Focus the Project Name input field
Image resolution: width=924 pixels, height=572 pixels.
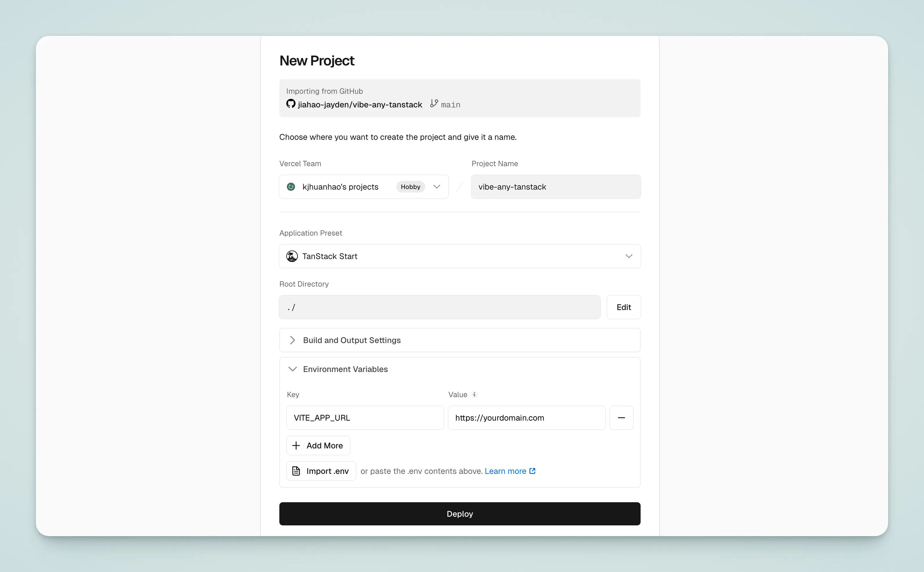pyautogui.click(x=555, y=186)
